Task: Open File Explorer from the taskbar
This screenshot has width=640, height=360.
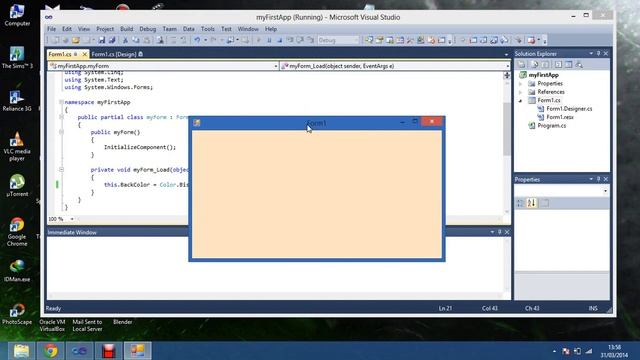Action: (21, 351)
